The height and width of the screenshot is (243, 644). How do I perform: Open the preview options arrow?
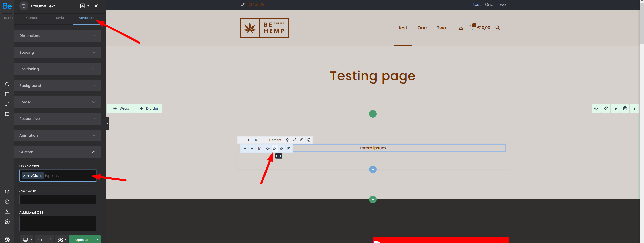(66, 240)
